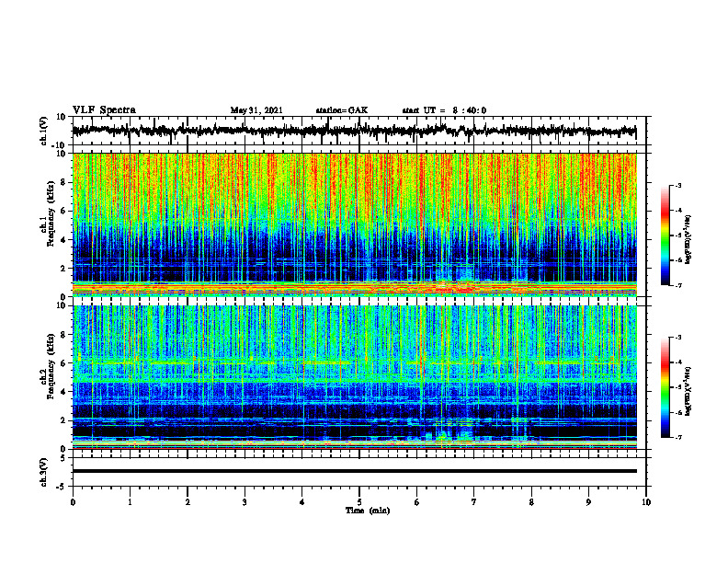Click the 'ch.3 (V)' axis label

[44, 472]
